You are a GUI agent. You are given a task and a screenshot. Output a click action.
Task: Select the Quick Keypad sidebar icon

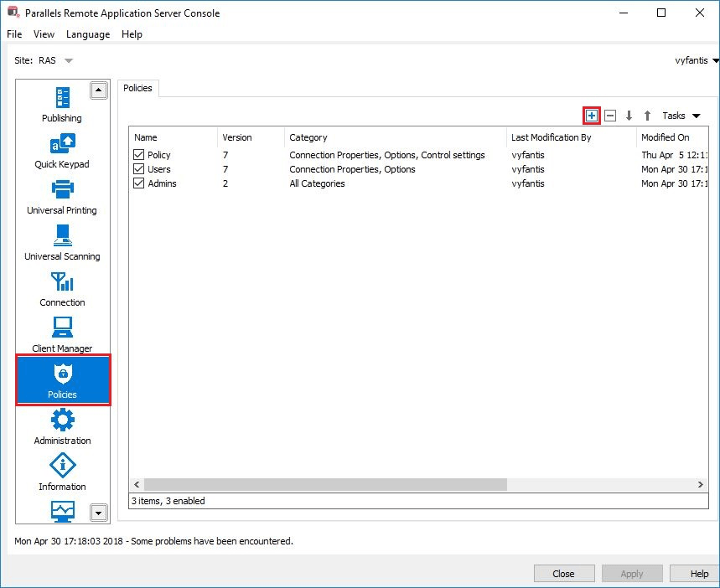pyautogui.click(x=62, y=151)
